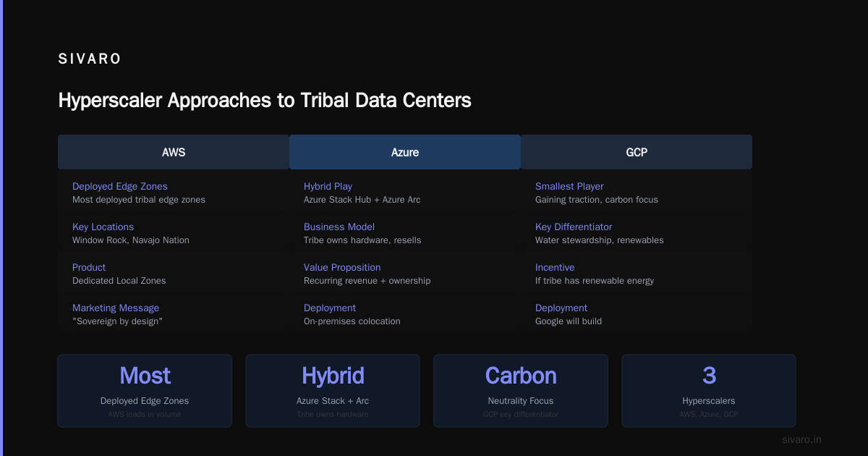Click the 'Deployed Edge Zones' label under AWS
The image size is (868, 456).
[x=120, y=186]
